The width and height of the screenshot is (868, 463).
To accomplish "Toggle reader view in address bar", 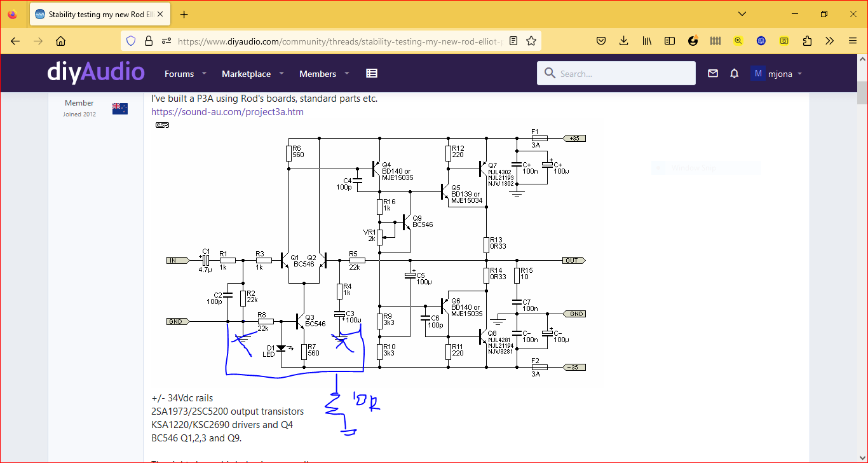I will point(513,41).
